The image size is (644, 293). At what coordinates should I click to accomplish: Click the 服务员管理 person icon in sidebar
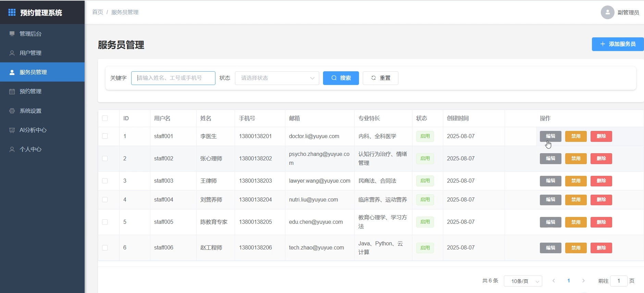click(x=12, y=72)
